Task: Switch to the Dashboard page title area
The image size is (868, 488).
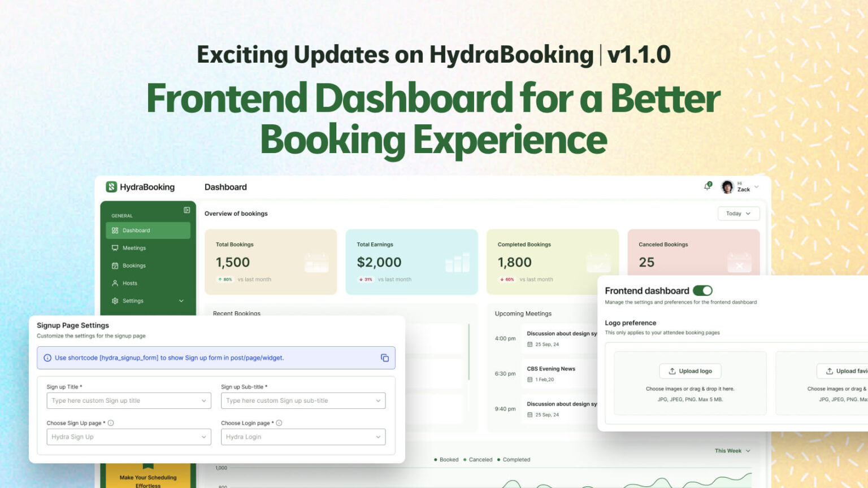Action: [225, 187]
